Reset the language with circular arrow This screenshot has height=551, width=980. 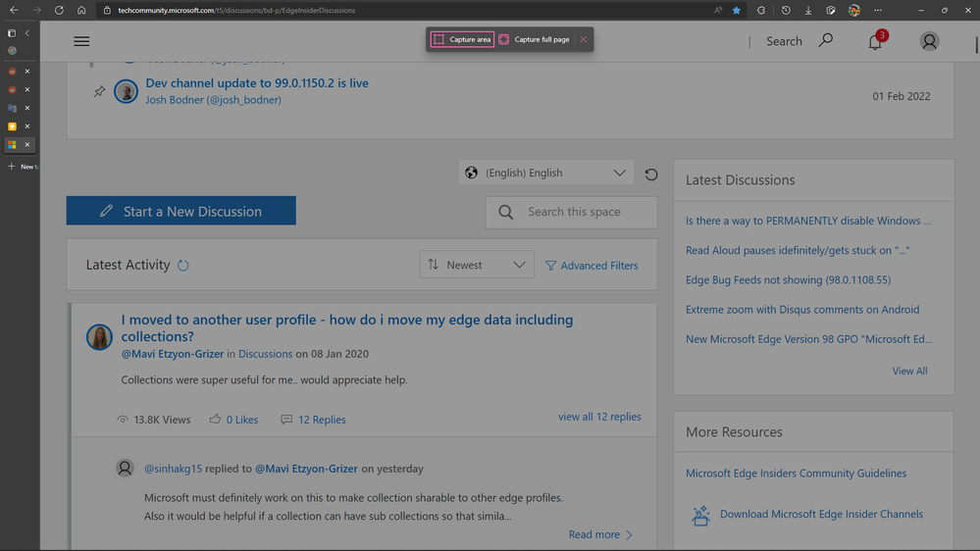650,175
